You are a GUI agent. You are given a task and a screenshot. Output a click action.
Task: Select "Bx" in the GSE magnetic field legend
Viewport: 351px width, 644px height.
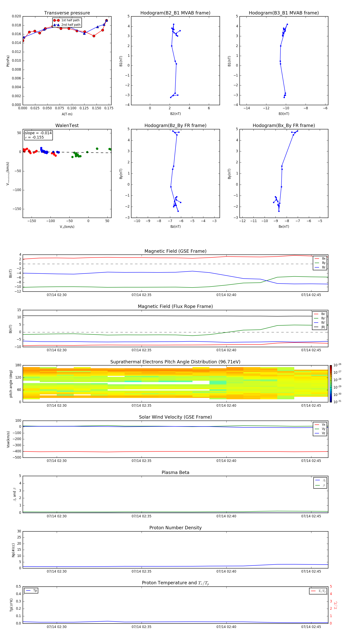pyautogui.click(x=320, y=259)
